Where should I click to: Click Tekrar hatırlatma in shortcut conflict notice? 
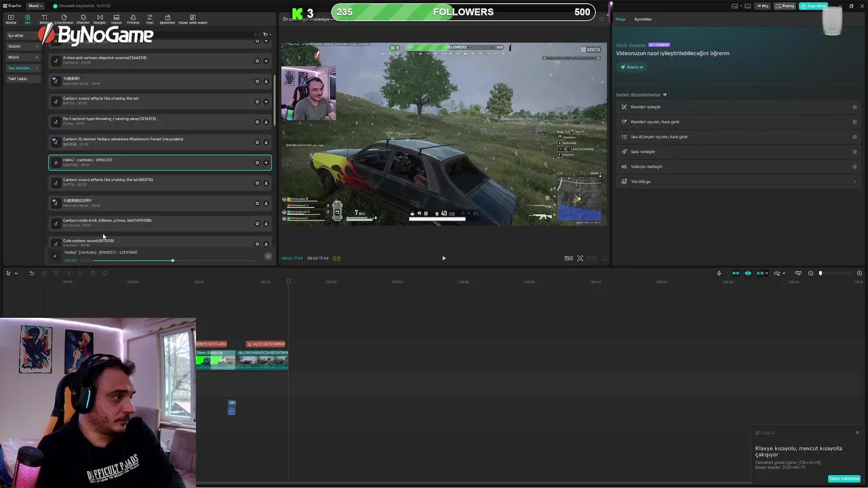pyautogui.click(x=844, y=479)
